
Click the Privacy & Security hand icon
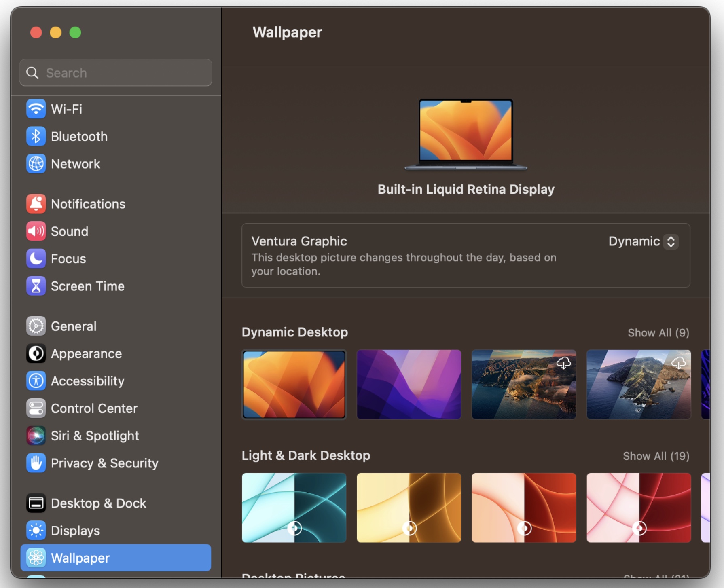(36, 463)
